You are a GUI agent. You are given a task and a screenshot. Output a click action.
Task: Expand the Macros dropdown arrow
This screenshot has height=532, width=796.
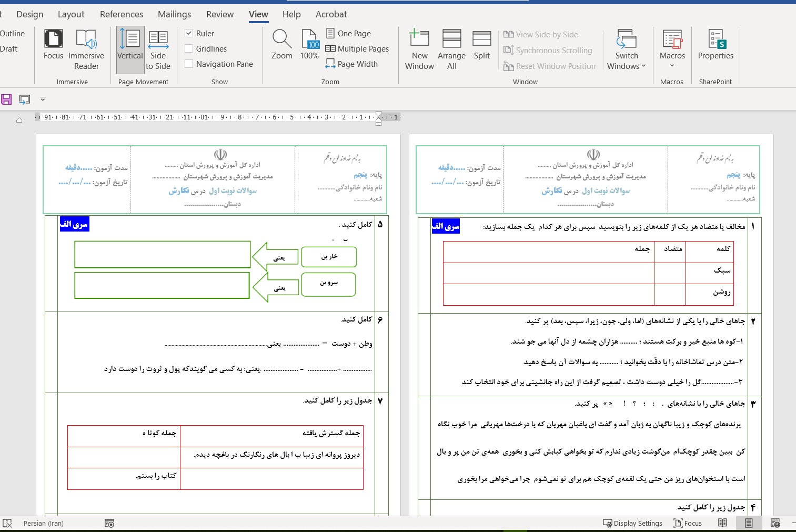tap(672, 64)
